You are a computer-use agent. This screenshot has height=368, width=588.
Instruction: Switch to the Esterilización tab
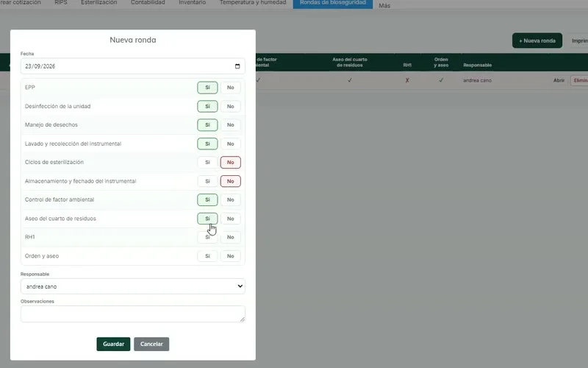click(99, 3)
